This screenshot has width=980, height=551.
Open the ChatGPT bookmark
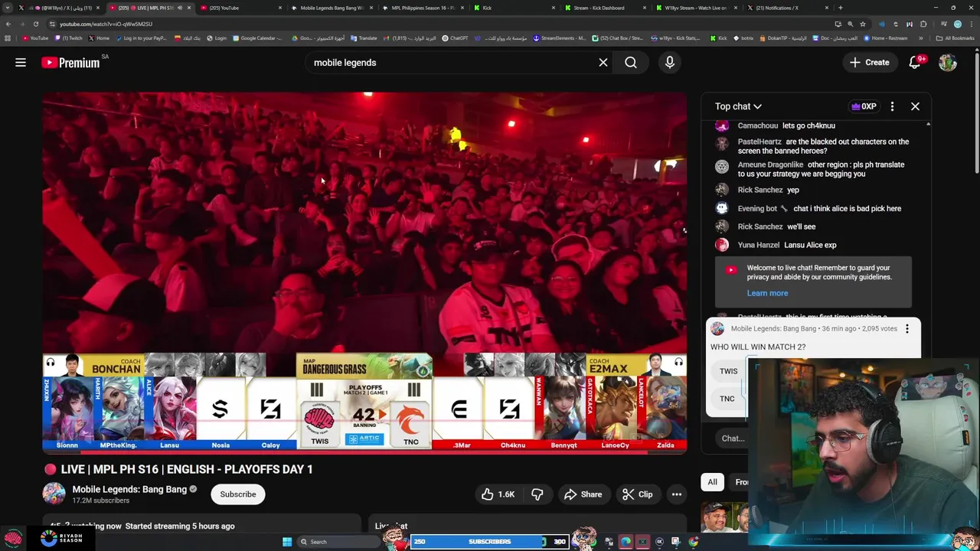point(456,37)
